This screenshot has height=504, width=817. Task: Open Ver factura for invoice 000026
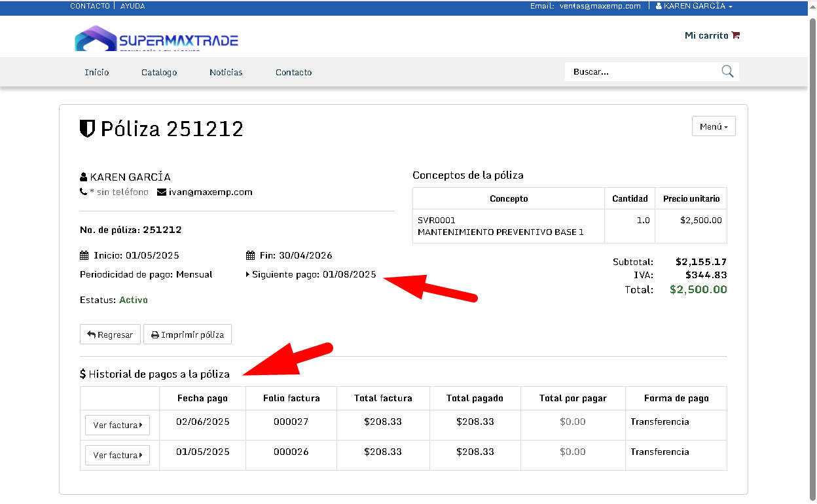[117, 456]
